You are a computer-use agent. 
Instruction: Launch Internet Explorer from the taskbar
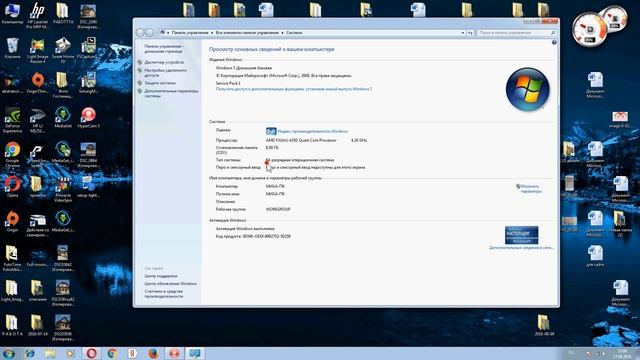point(29,353)
